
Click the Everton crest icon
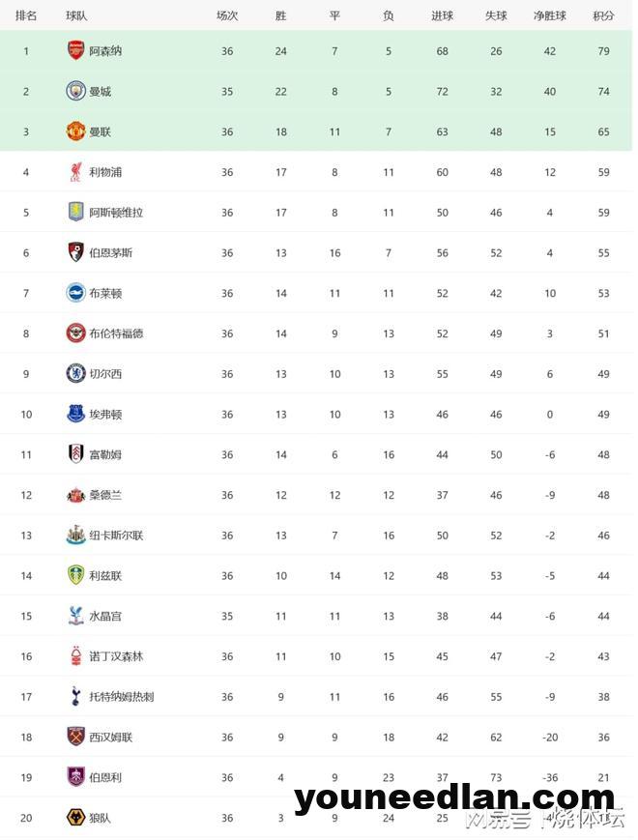click(75, 414)
